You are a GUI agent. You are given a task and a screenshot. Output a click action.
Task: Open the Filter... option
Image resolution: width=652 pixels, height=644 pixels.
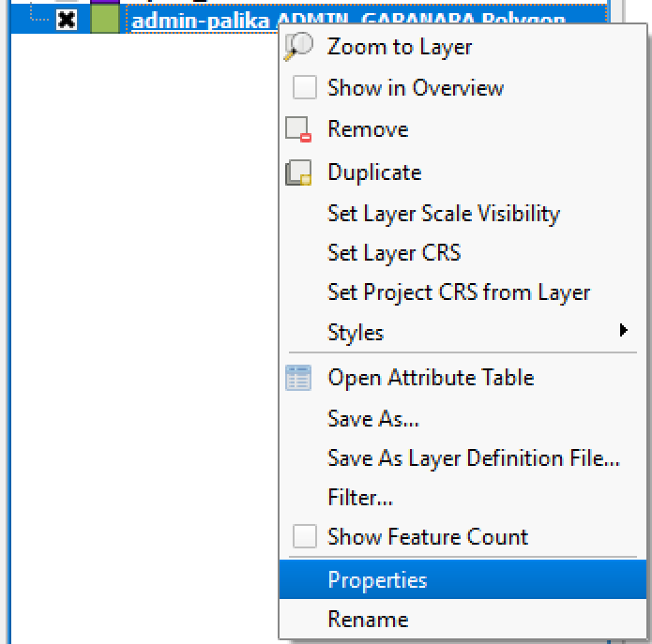pos(359,498)
